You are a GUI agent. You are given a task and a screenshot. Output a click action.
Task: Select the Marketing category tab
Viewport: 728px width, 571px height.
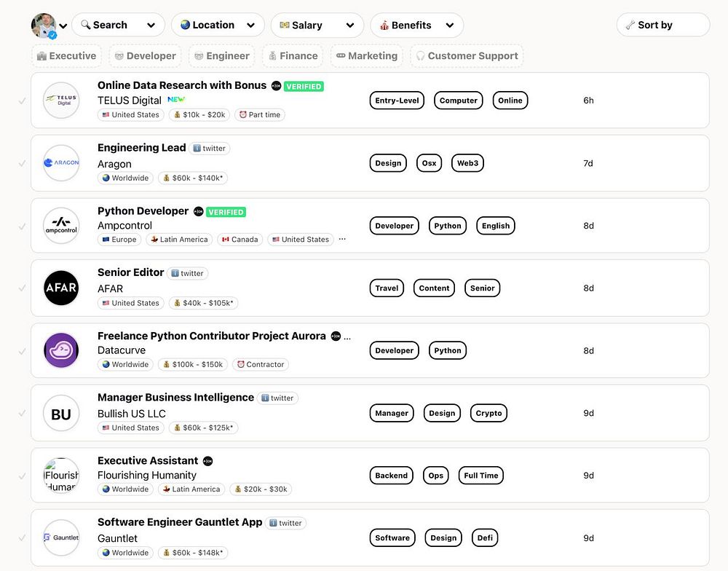click(367, 55)
